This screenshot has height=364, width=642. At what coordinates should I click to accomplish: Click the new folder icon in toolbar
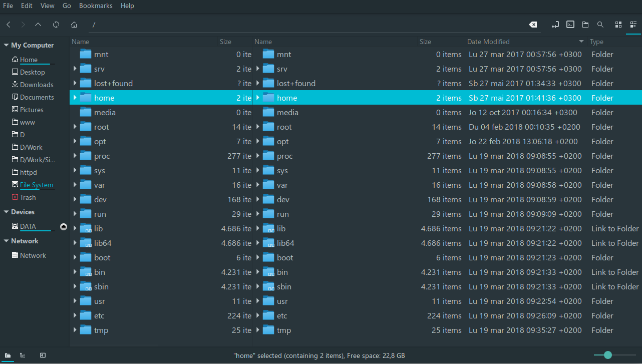pos(586,24)
